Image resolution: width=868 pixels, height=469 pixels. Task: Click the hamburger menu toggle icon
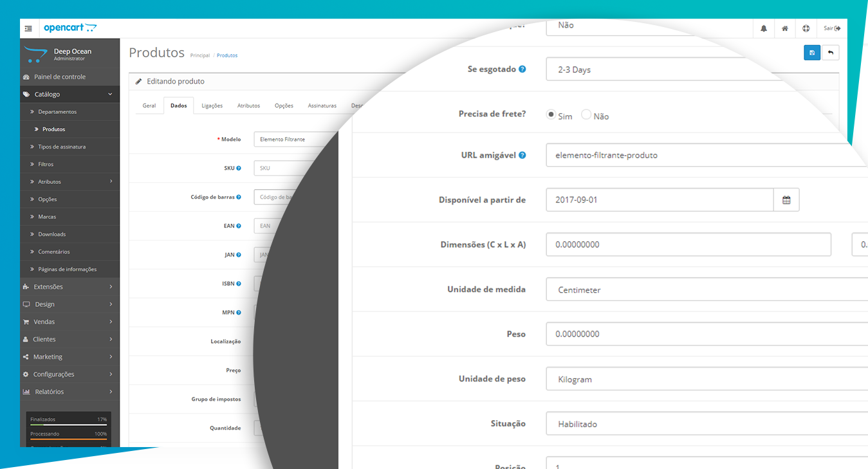pos(28,28)
